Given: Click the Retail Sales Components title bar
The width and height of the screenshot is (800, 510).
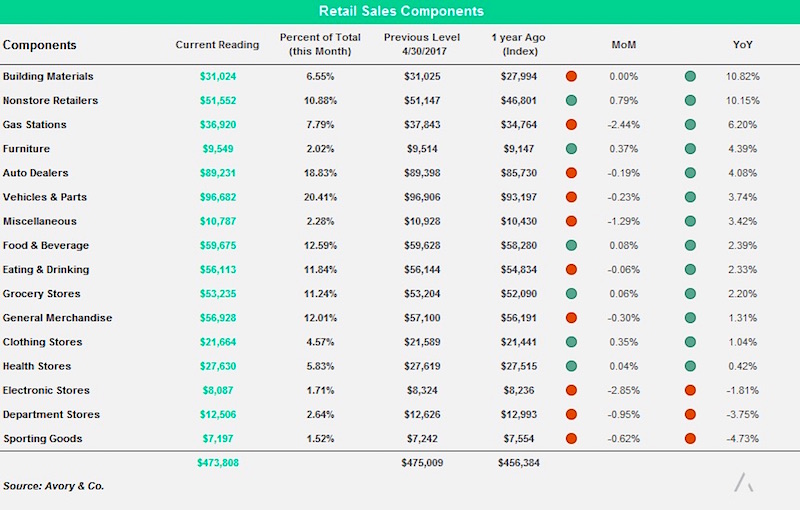Looking at the screenshot, I should coord(400,12).
